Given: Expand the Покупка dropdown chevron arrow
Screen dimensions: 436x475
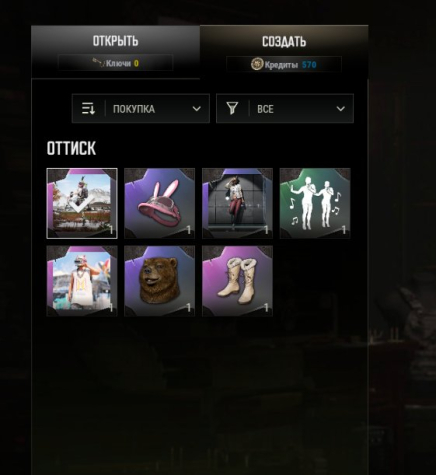Looking at the screenshot, I should pos(197,109).
